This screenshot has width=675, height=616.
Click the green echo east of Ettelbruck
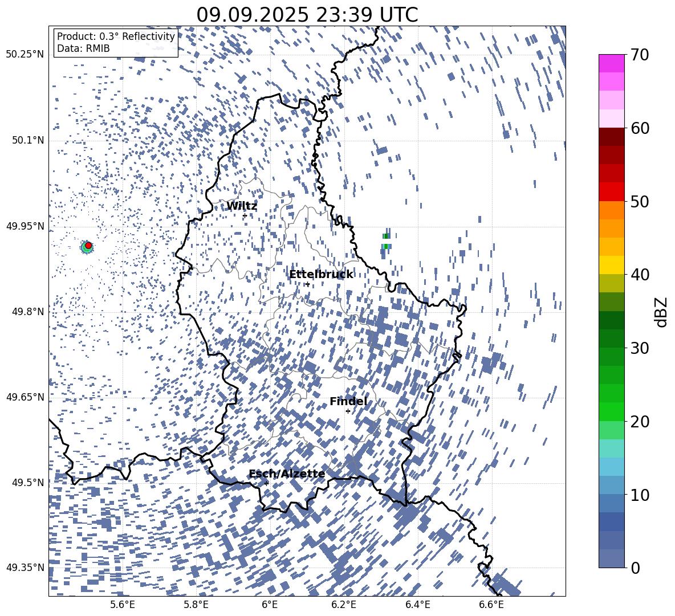[x=386, y=241]
